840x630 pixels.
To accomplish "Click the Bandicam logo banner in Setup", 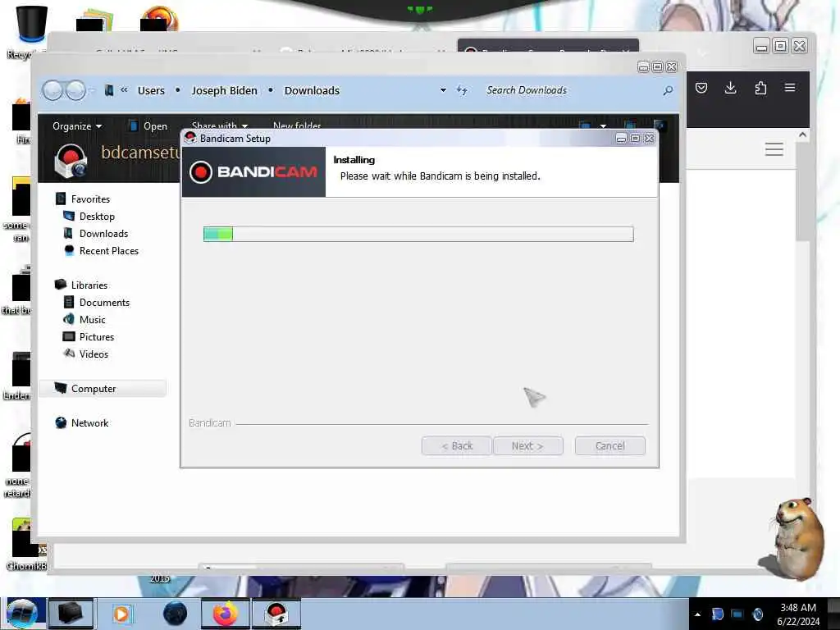I will (253, 172).
